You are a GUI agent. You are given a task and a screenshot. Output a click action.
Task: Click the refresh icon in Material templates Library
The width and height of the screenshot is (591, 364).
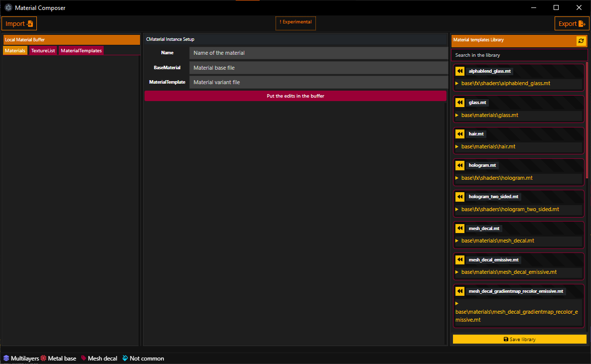(x=581, y=41)
